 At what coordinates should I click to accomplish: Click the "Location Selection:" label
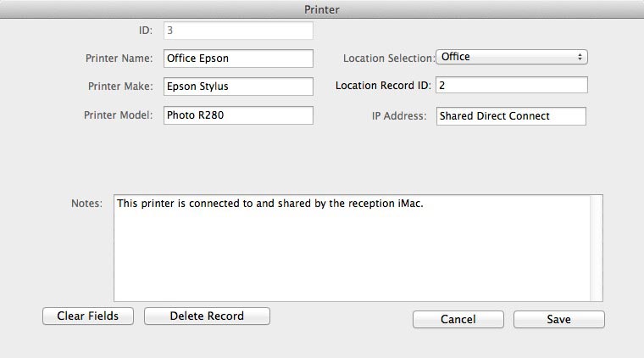tap(388, 59)
